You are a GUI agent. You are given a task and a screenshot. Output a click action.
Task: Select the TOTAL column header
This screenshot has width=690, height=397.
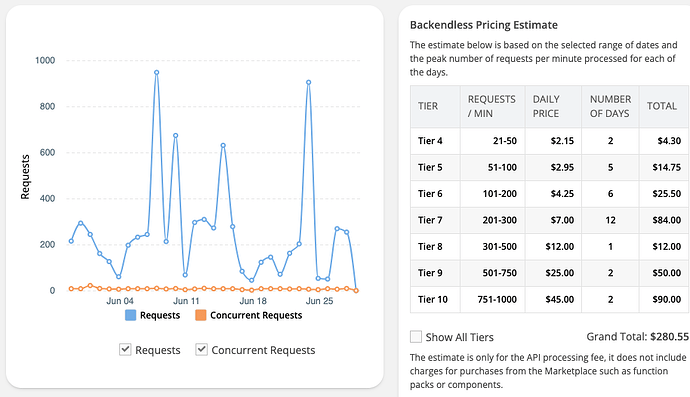(664, 106)
